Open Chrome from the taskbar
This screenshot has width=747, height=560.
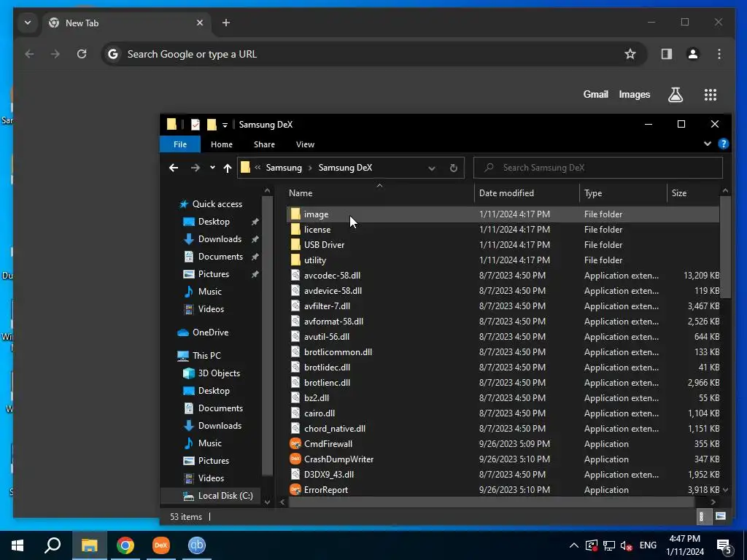[x=125, y=545]
